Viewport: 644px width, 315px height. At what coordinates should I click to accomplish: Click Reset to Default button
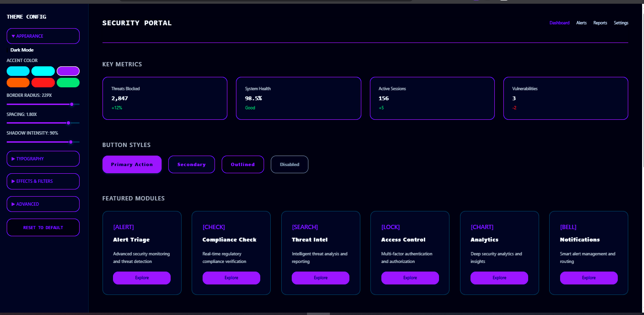pyautogui.click(x=43, y=228)
